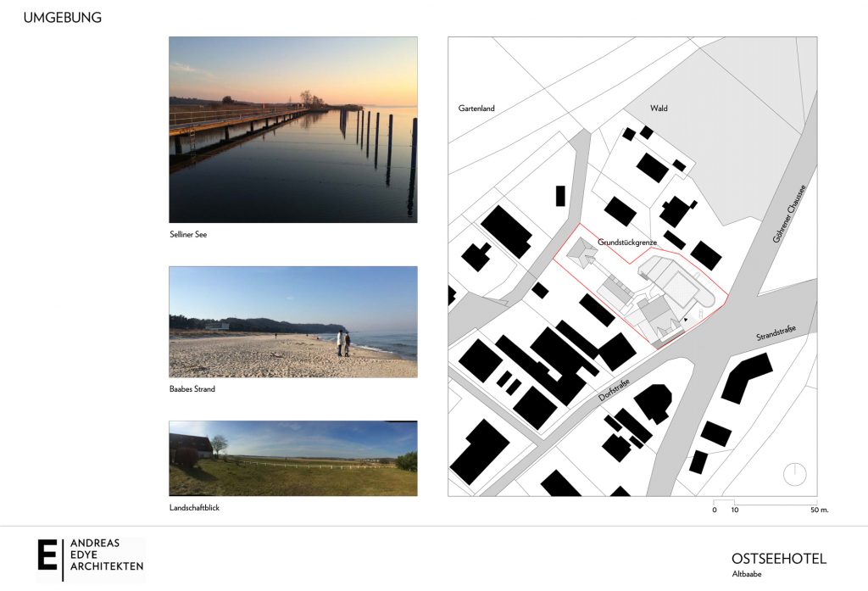868x591 pixels.
Task: Click the Selliner See caption
Action: tap(188, 235)
